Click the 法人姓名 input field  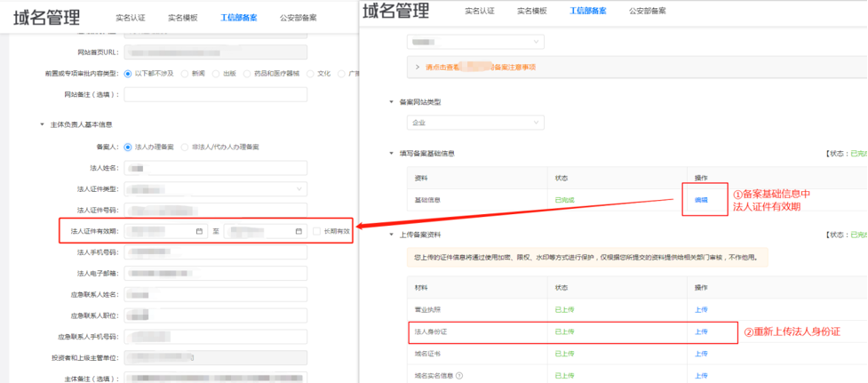pyautogui.click(x=216, y=167)
